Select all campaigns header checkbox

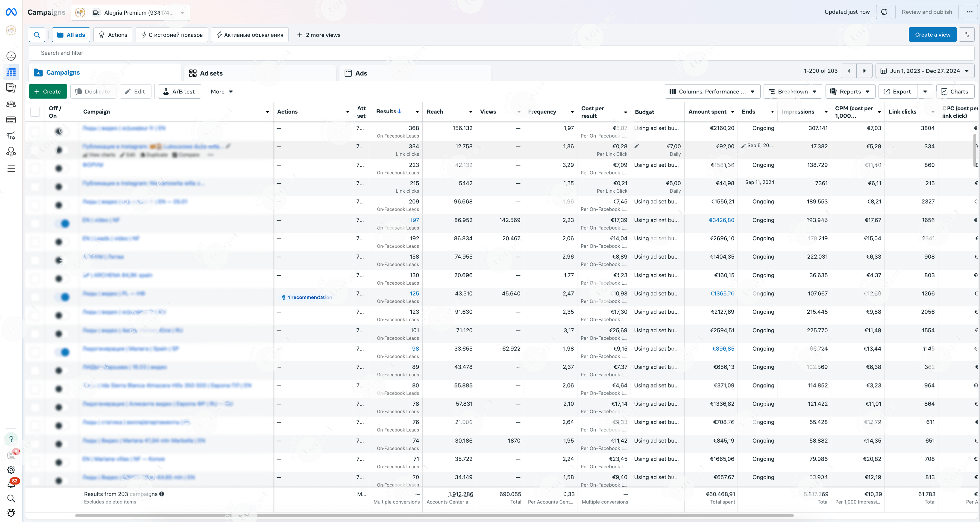tap(35, 111)
